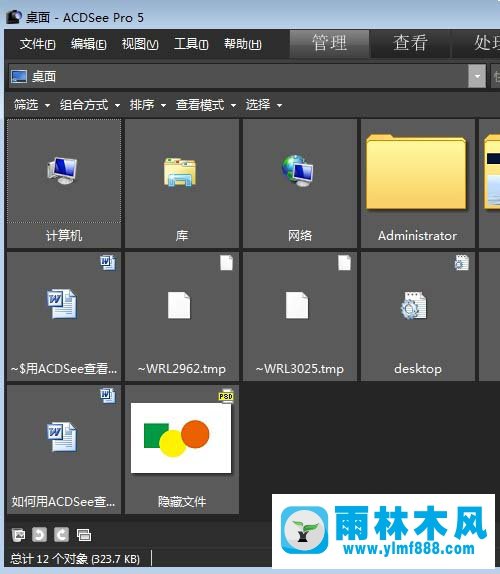Viewport: 500px width, 574px height.
Task: Select the desktop settings file gear icon
Action: point(414,305)
